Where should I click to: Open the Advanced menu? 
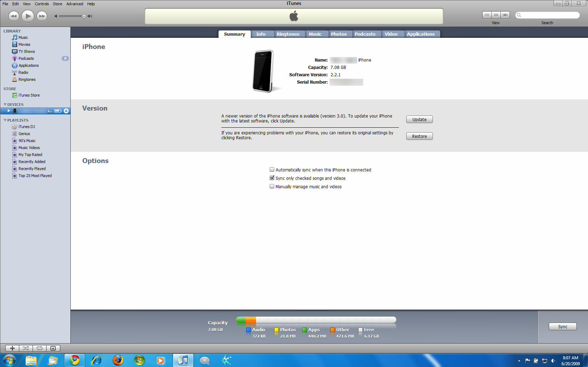click(x=75, y=4)
